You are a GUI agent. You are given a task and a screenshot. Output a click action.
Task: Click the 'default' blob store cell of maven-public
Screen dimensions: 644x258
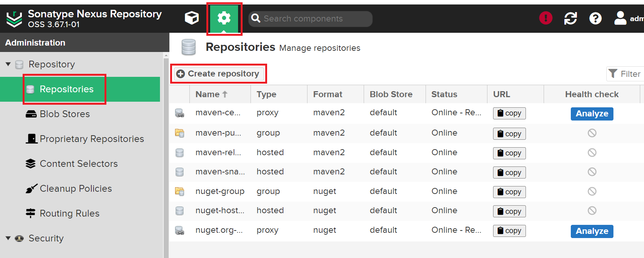pos(383,133)
